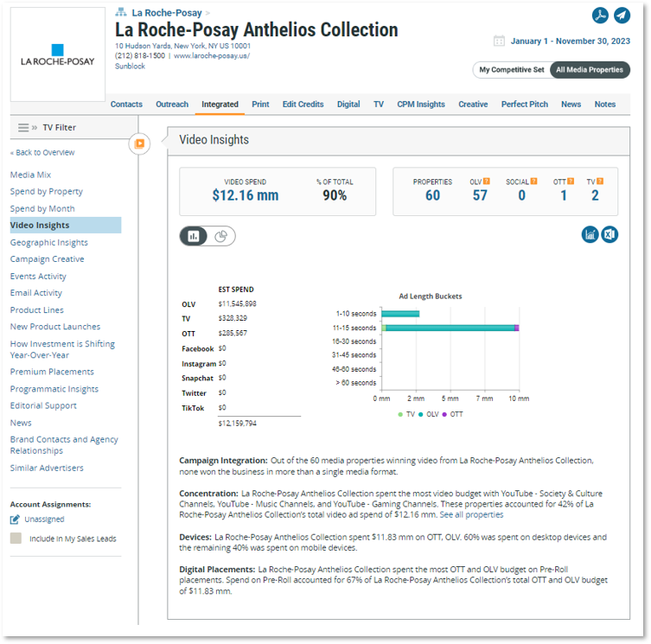Click the La Roche-Posay logo thumbnail
The image size is (651, 644).
[x=58, y=54]
